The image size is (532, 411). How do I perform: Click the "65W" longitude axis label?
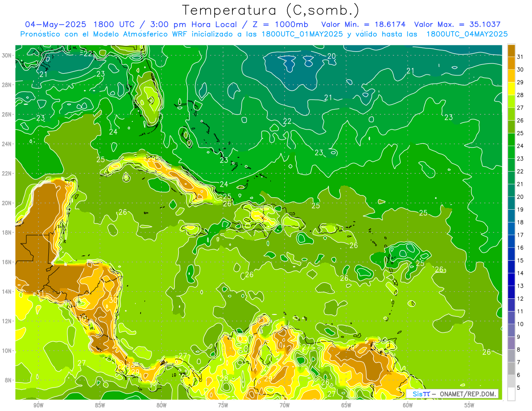[x=346, y=405]
